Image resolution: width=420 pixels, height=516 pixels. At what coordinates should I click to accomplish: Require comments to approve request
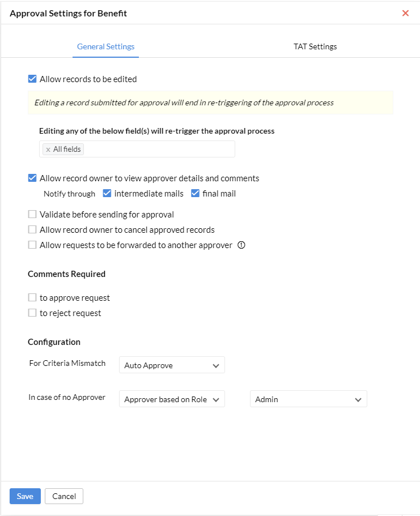click(32, 297)
